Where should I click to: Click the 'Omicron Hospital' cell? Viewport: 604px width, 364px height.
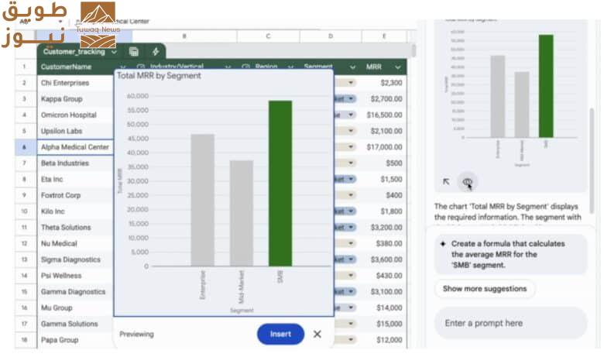[x=76, y=115]
